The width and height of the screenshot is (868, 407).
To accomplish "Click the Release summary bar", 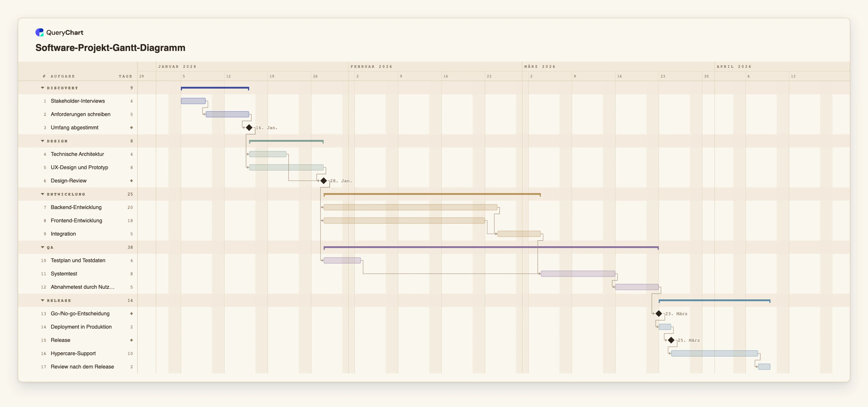I will (x=715, y=301).
